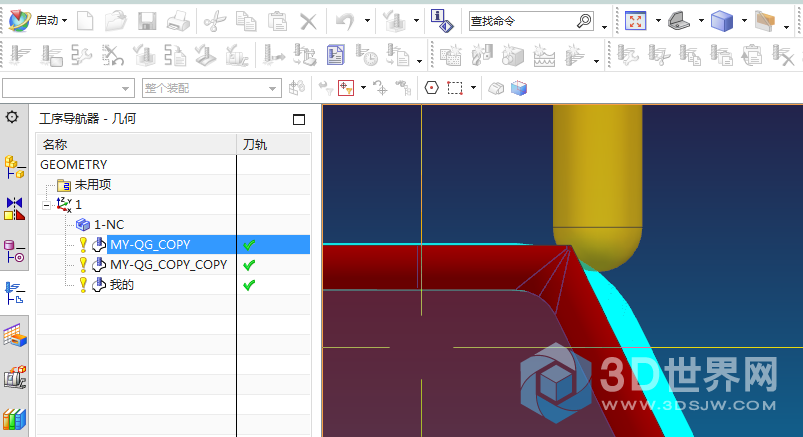Click the Delete X icon in top toolbar
This screenshot has height=437, width=803.
click(x=308, y=22)
